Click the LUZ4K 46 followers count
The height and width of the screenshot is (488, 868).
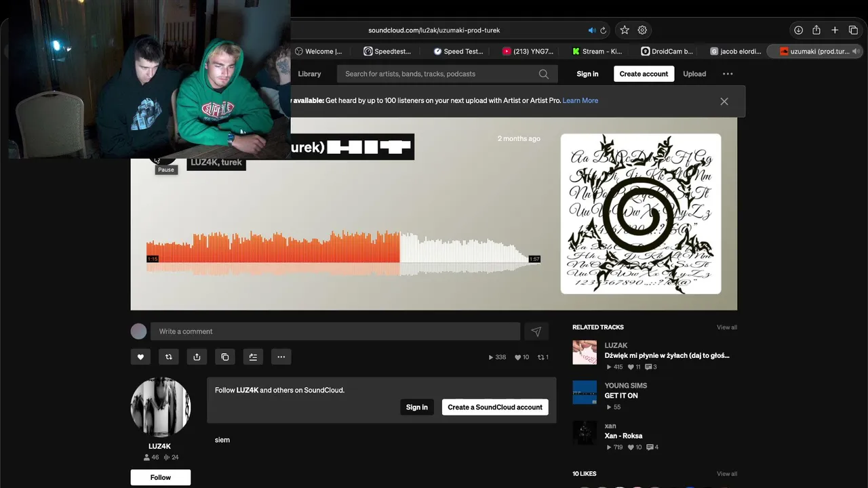pos(151,457)
